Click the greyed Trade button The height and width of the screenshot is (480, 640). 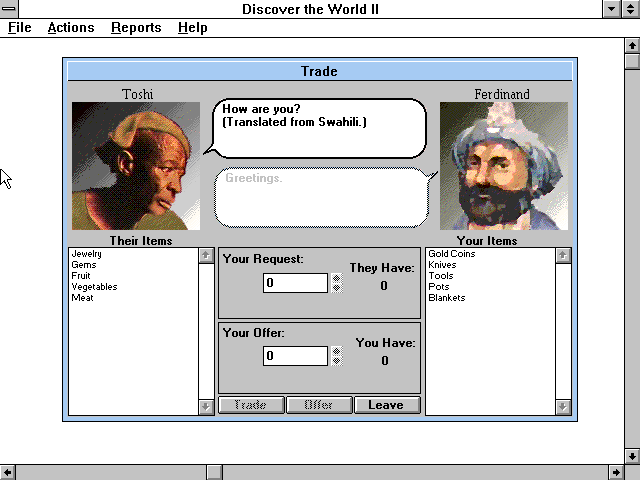[251, 405]
